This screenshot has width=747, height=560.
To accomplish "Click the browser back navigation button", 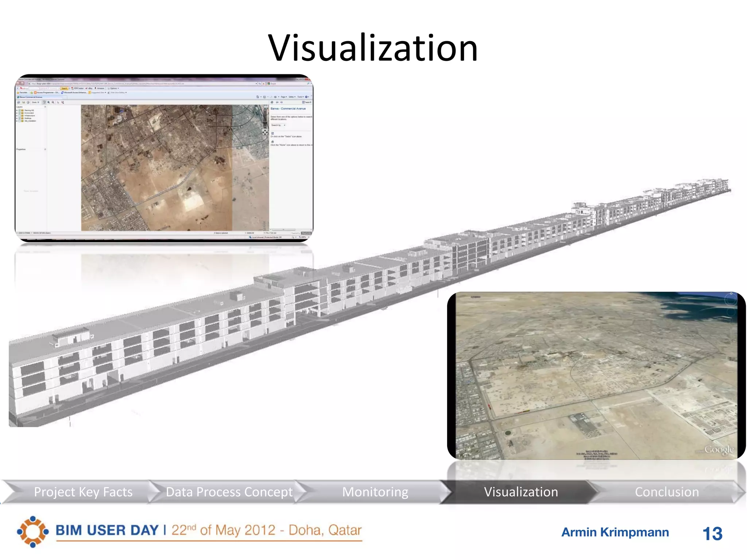I will click(x=18, y=83).
